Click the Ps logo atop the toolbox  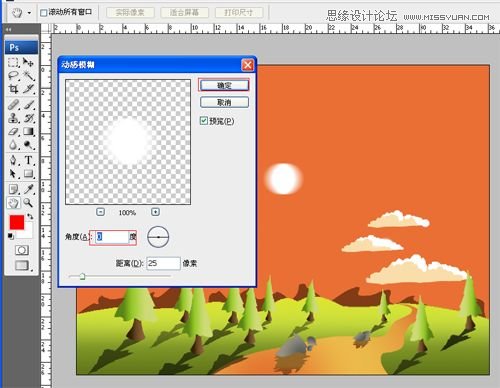21,47
